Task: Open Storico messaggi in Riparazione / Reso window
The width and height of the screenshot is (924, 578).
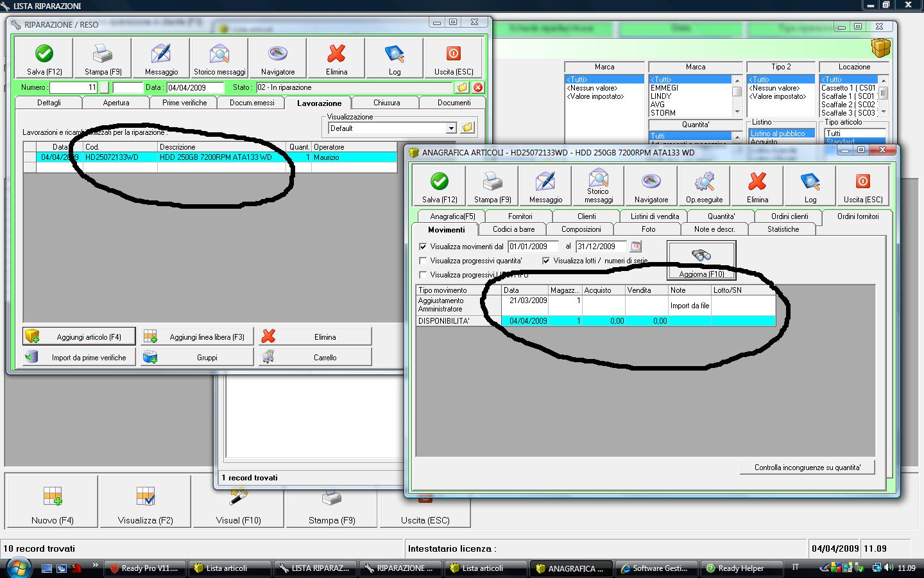Action: [x=219, y=58]
